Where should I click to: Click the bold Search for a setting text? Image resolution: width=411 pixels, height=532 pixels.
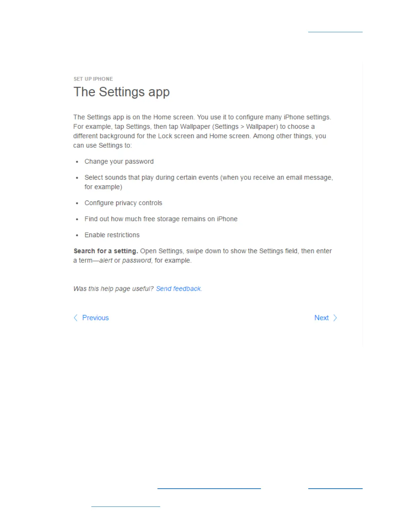[106, 251]
